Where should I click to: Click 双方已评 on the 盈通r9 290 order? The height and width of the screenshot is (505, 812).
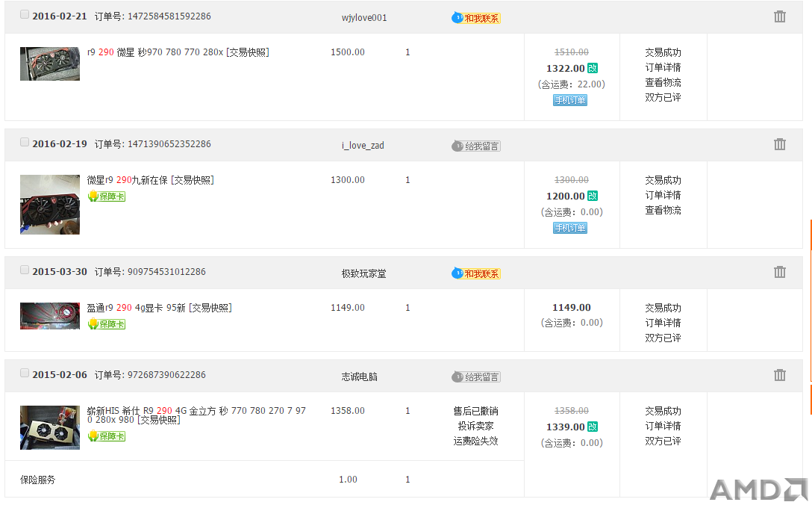point(663,338)
